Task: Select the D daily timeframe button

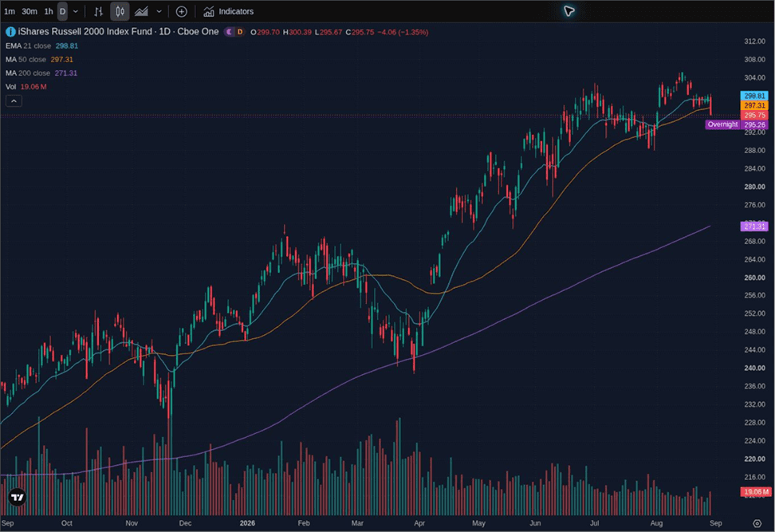Action: pyautogui.click(x=62, y=11)
